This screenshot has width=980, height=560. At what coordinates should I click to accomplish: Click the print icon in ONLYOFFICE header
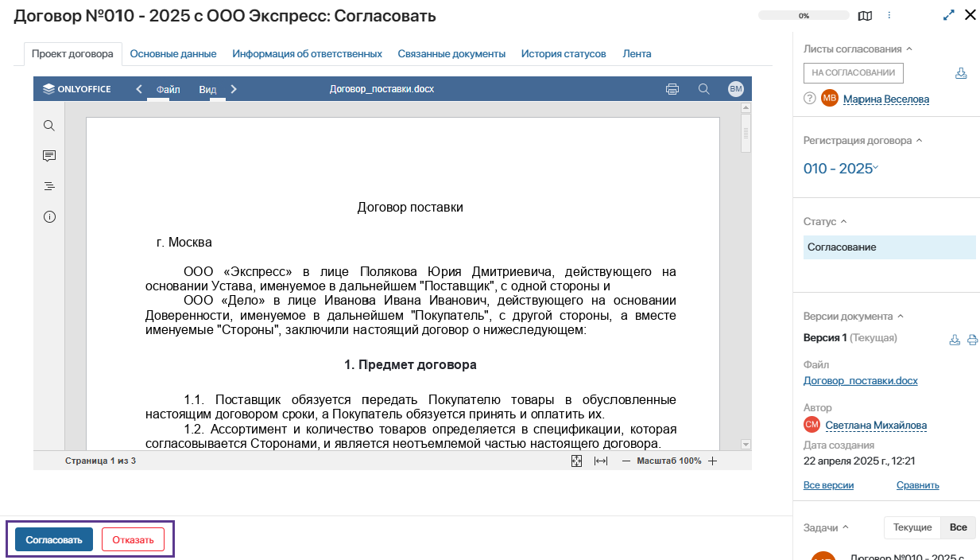pyautogui.click(x=672, y=89)
